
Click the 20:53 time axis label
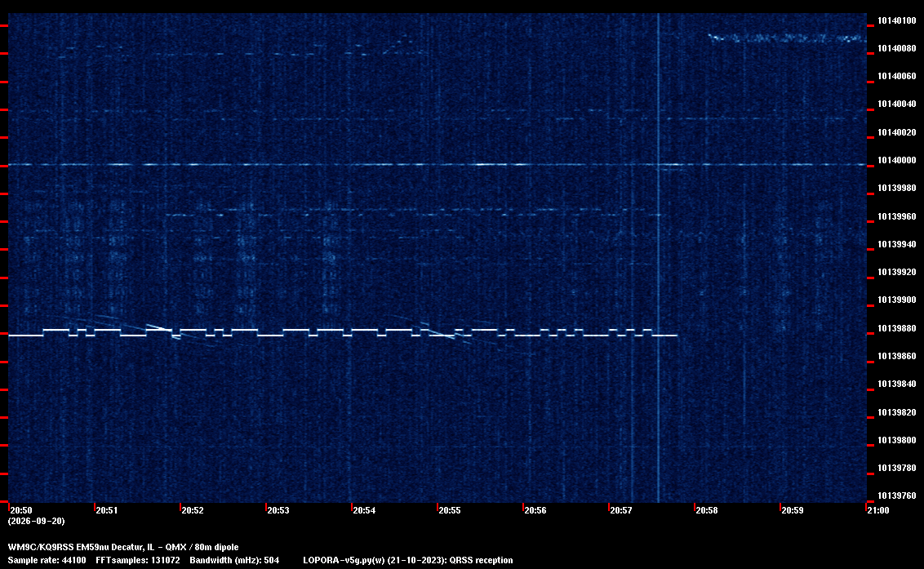click(278, 510)
